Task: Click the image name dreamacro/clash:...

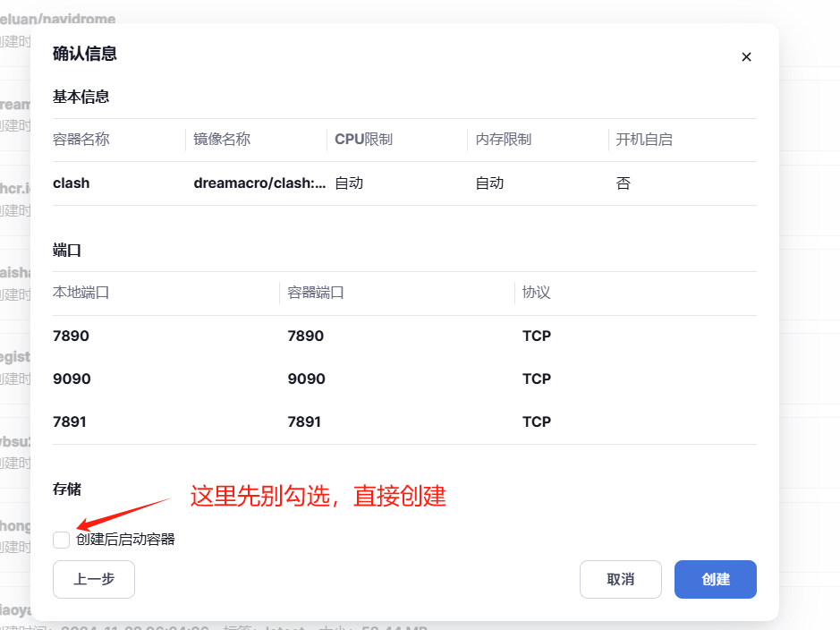Action: point(259,183)
